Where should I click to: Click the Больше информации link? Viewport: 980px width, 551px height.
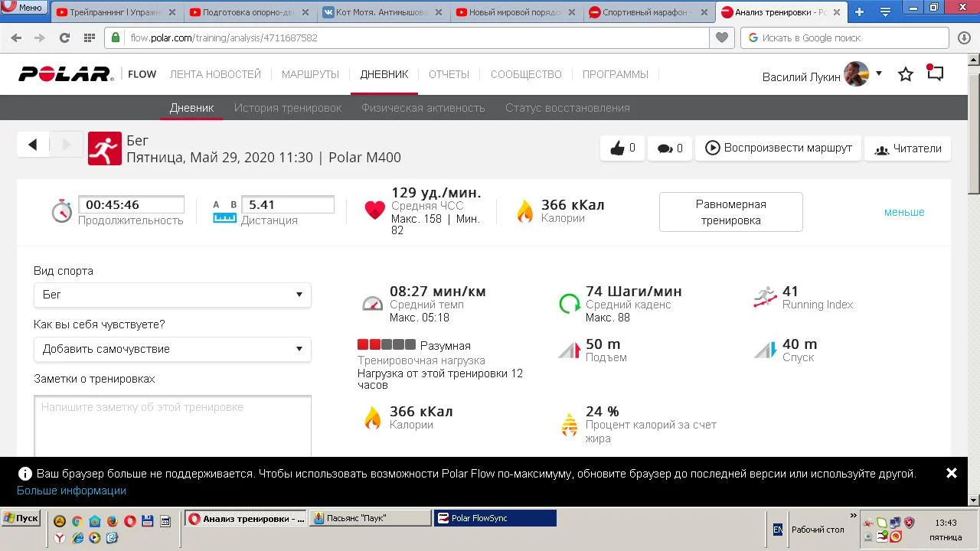71,491
